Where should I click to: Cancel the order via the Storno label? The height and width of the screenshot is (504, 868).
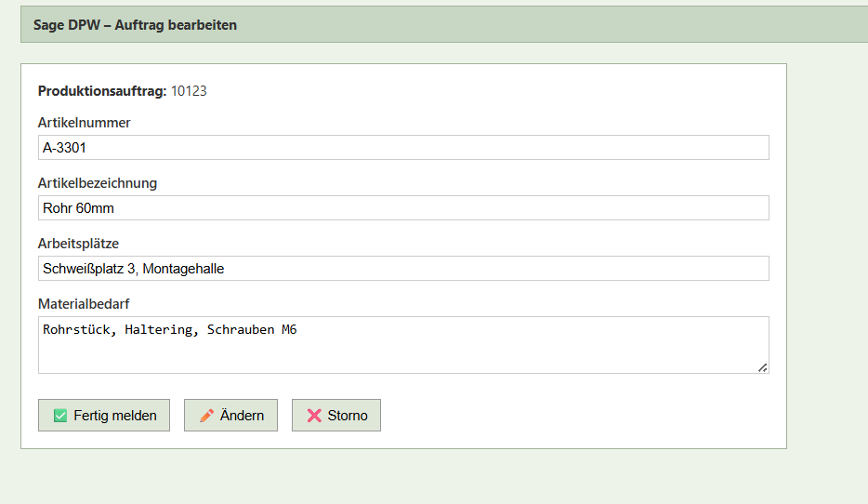click(x=348, y=416)
